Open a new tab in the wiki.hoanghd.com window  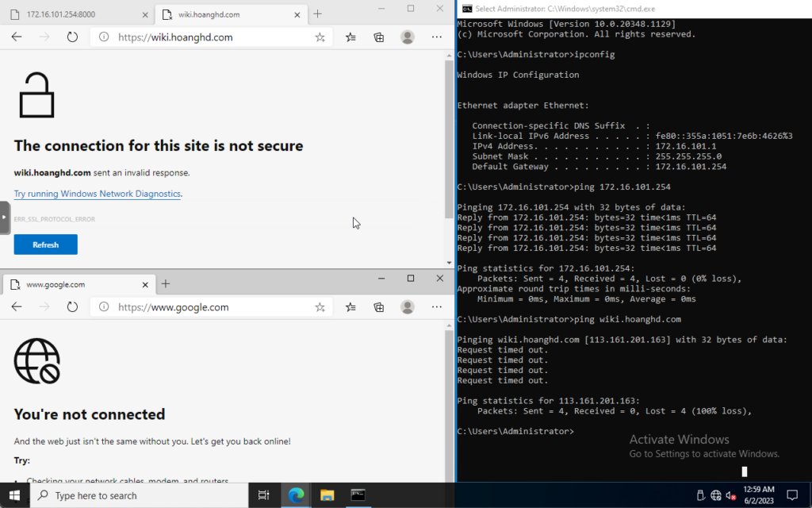pyautogui.click(x=317, y=14)
